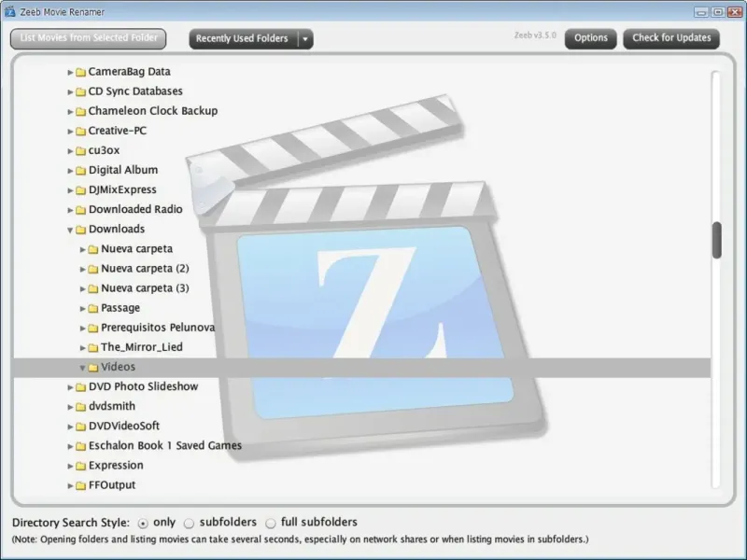The image size is (747, 560).
Task: Click the Zeeb app icon in title bar
Action: (9, 11)
